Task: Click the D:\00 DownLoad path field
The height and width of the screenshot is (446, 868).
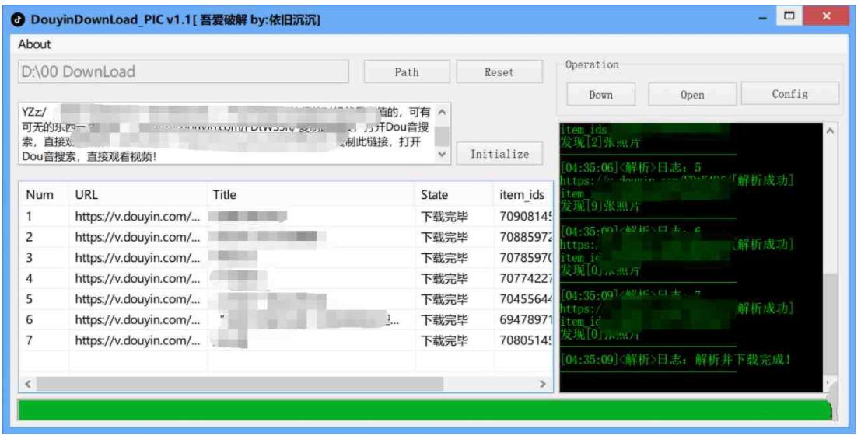Action: [x=184, y=72]
